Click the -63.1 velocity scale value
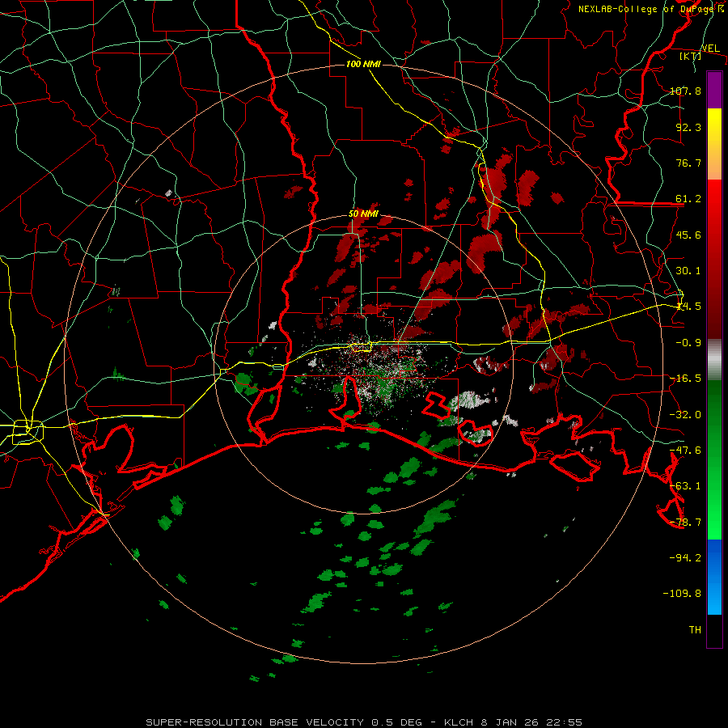 coord(685,485)
